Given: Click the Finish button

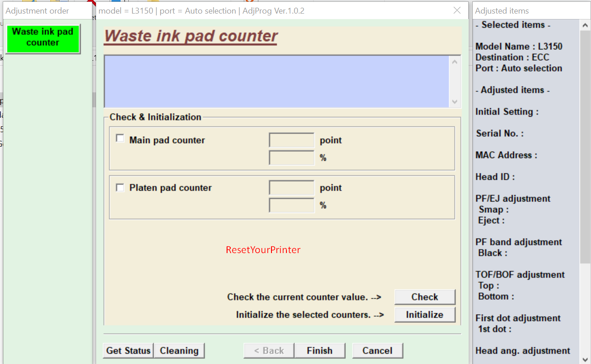Looking at the screenshot, I should (x=320, y=350).
